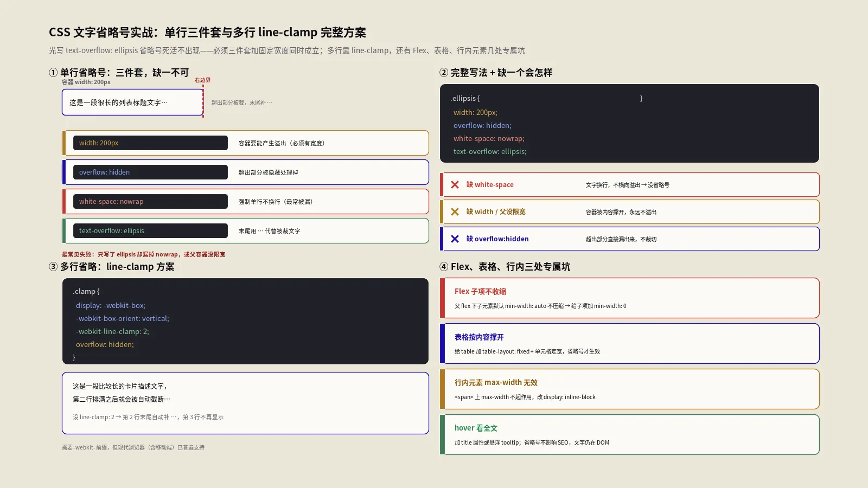Click the demo text '第二行排满之后就会被自动截断…'

122,399
